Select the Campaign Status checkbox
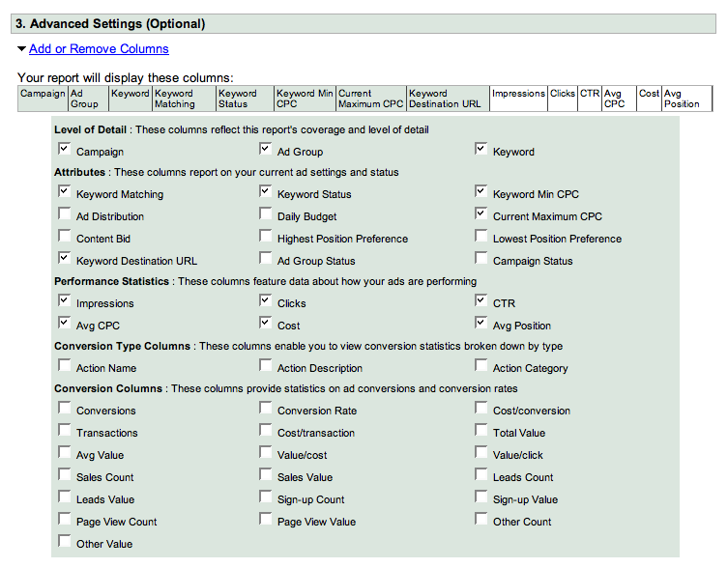The height and width of the screenshot is (568, 728). [481, 259]
